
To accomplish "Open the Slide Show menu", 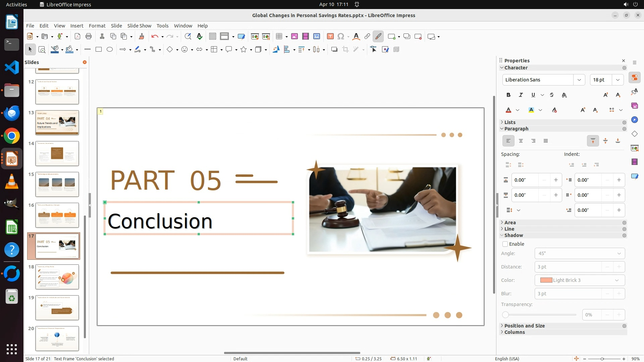I will tap(139, 26).
